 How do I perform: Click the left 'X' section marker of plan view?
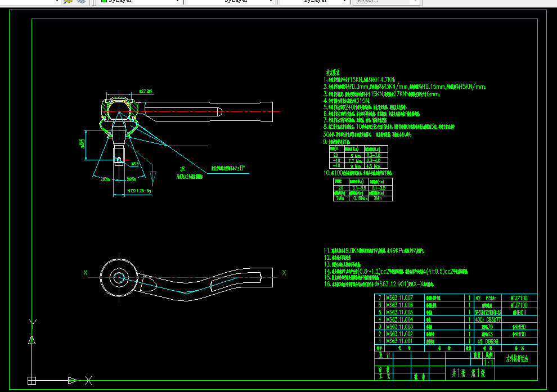[86, 273]
